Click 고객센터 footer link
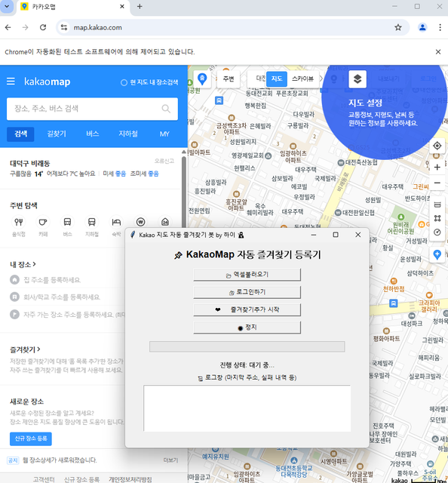This screenshot has width=448, height=483. pos(44,479)
